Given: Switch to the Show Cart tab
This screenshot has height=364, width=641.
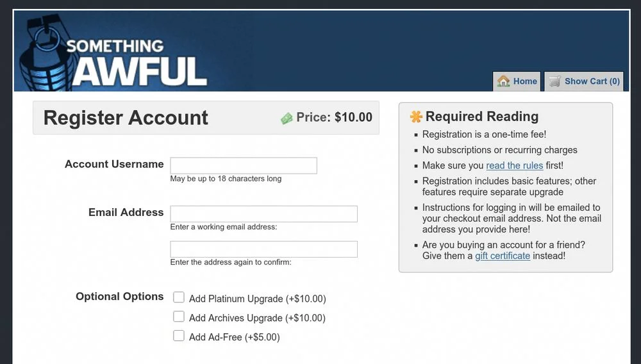Looking at the screenshot, I should (584, 81).
